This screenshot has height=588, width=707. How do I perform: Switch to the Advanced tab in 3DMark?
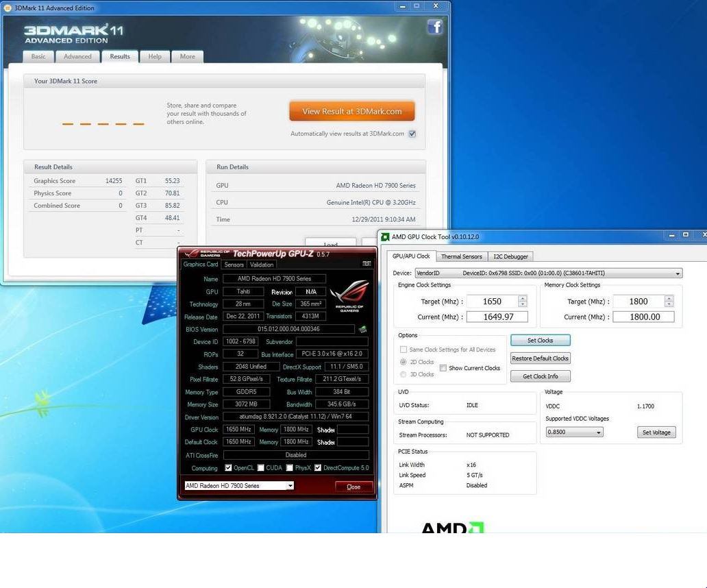click(77, 56)
